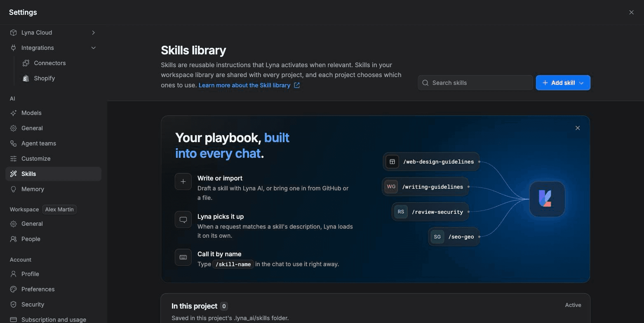
Task: Click the Lyna logo tile in banner
Action: [547, 199]
